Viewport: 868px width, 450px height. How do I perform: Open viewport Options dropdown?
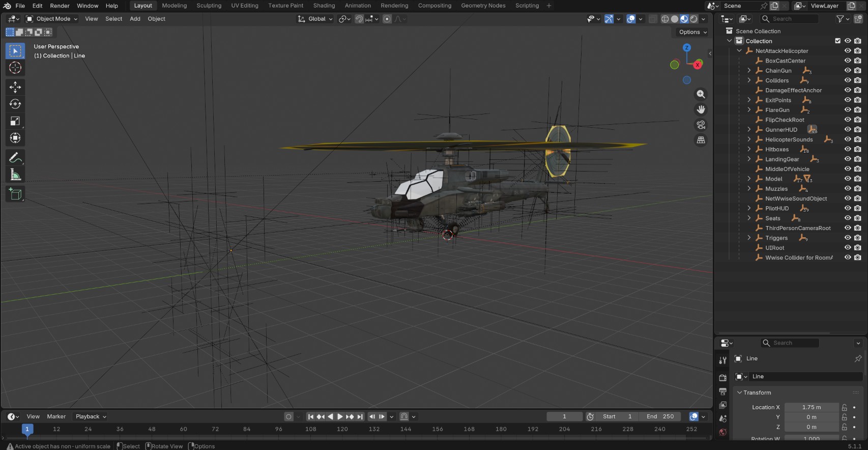[693, 32]
